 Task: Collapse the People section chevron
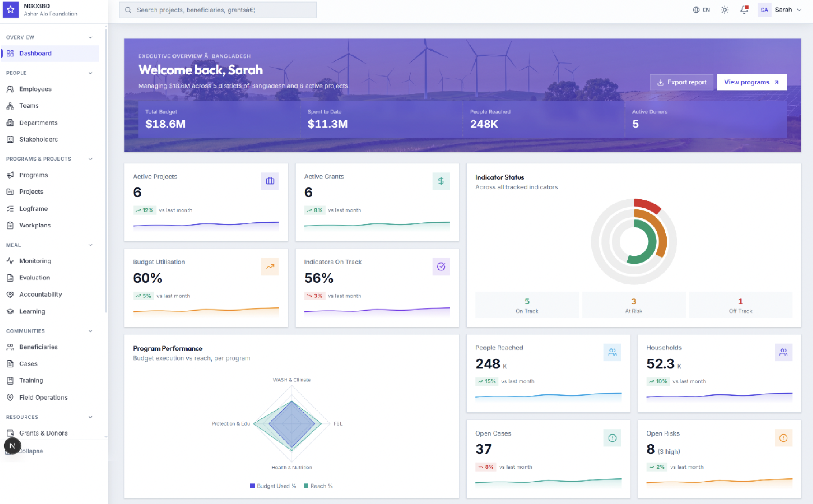90,73
